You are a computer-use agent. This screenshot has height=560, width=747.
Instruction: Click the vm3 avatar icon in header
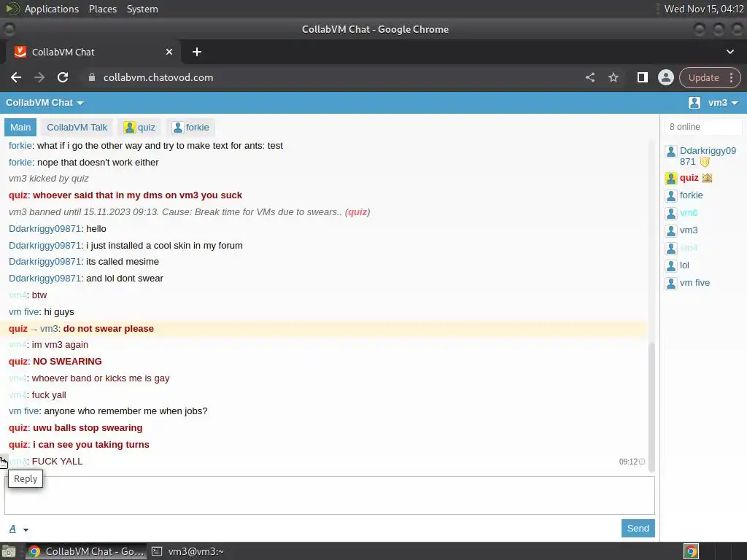coord(694,103)
